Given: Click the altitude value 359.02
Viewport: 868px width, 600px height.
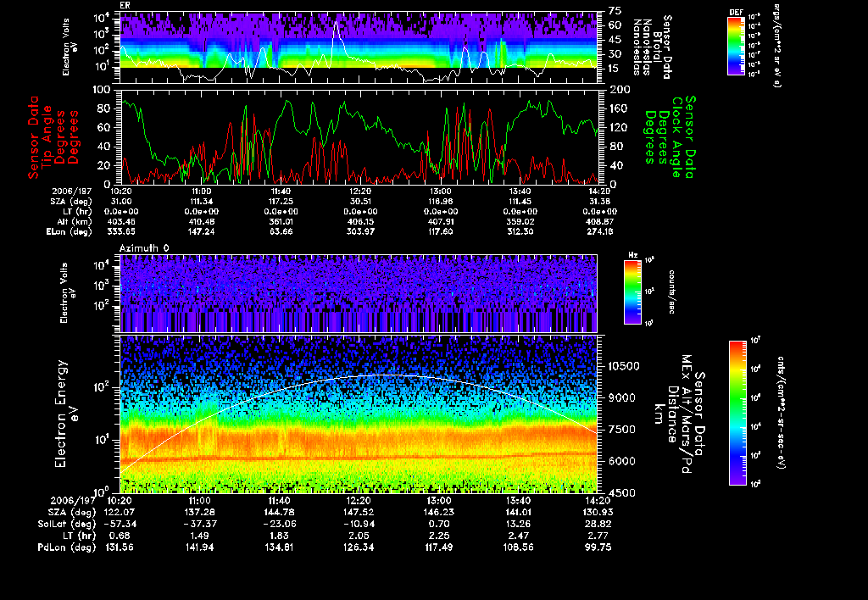Looking at the screenshot, I should pos(520,221).
